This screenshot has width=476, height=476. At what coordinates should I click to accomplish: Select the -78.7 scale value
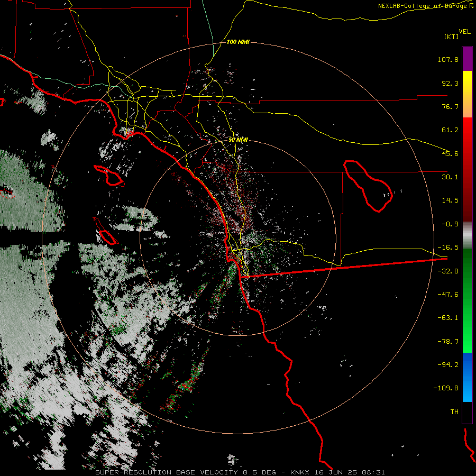click(x=448, y=342)
